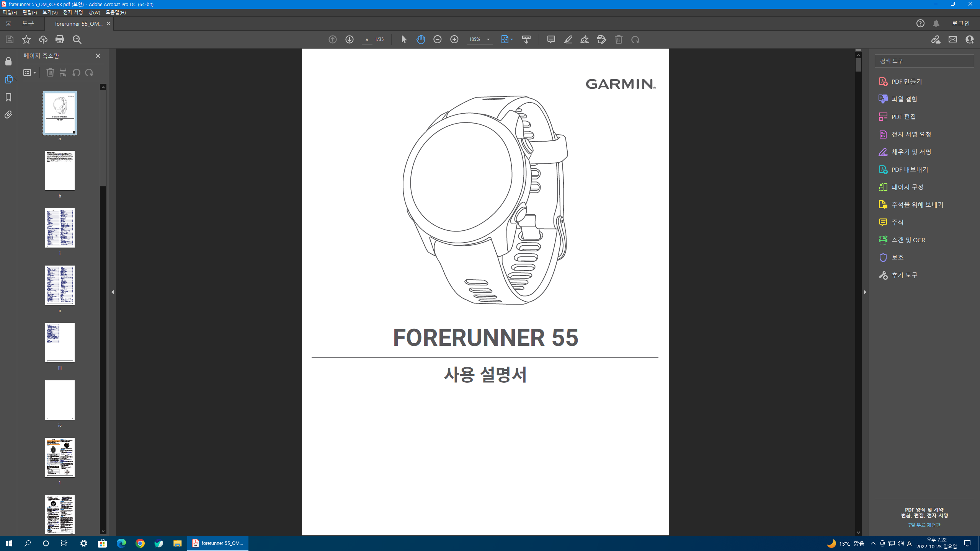Select the Hand pan tool

[420, 39]
